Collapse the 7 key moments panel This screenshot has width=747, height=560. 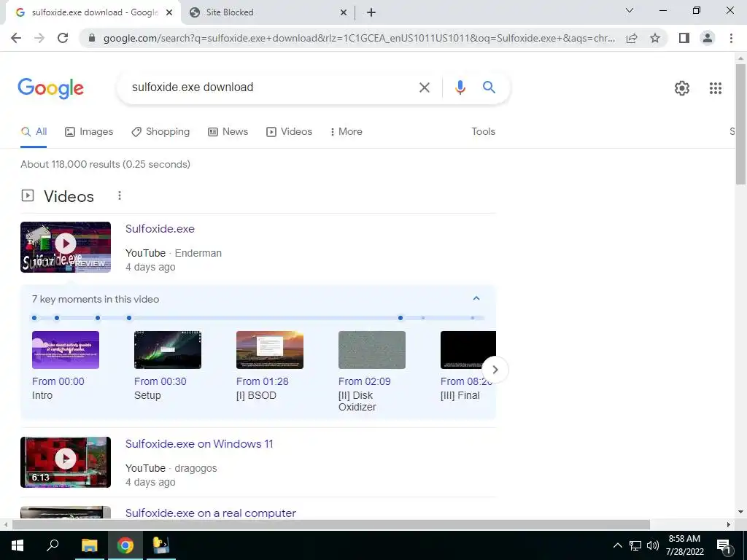click(x=476, y=298)
